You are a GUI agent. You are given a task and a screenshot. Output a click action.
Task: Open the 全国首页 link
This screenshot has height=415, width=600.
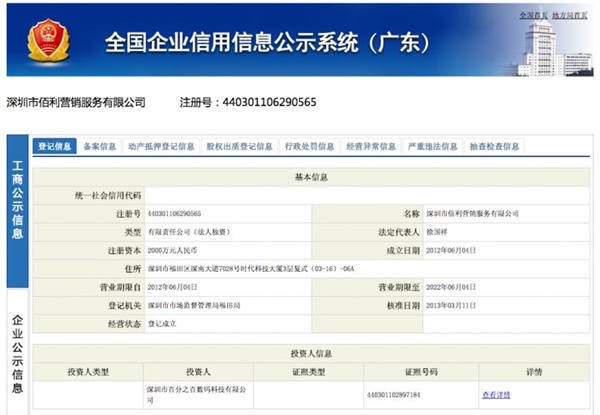pyautogui.click(x=533, y=17)
